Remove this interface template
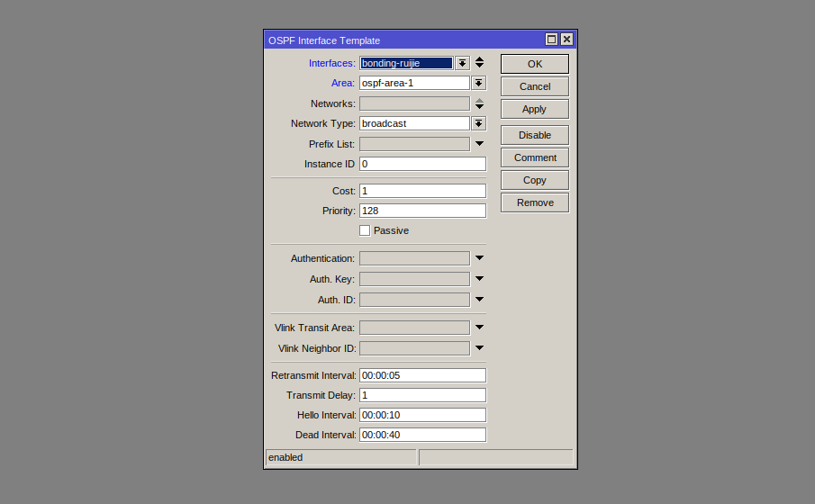This screenshot has width=815, height=504. coord(535,202)
